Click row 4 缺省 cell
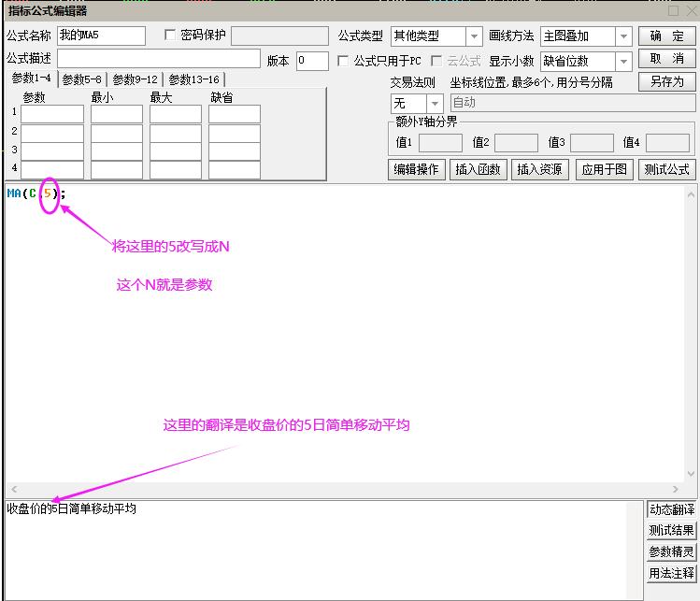Screen dimensions: 700x601 coord(235,170)
